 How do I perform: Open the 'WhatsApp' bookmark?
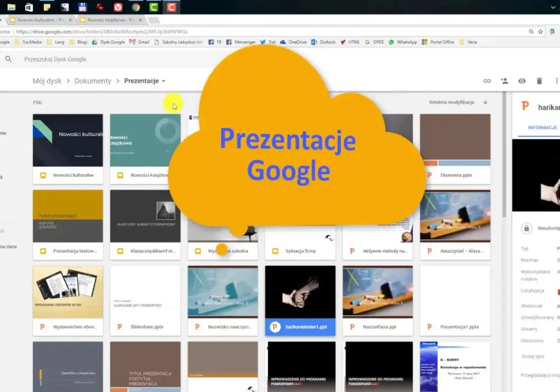(x=403, y=42)
